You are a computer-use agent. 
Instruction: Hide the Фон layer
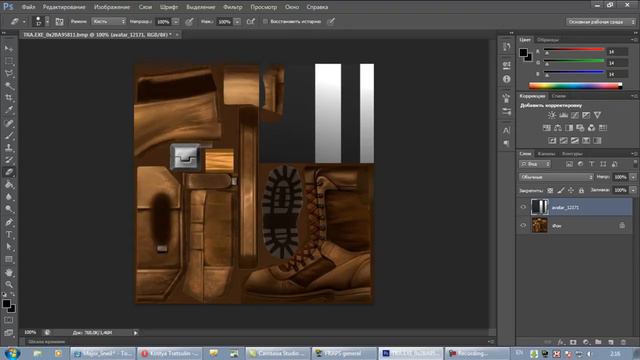[x=523, y=225]
